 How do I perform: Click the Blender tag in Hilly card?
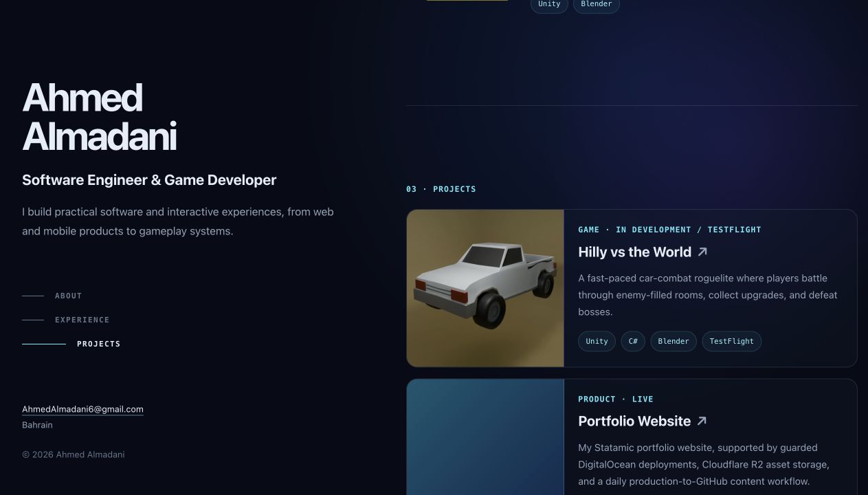click(674, 341)
